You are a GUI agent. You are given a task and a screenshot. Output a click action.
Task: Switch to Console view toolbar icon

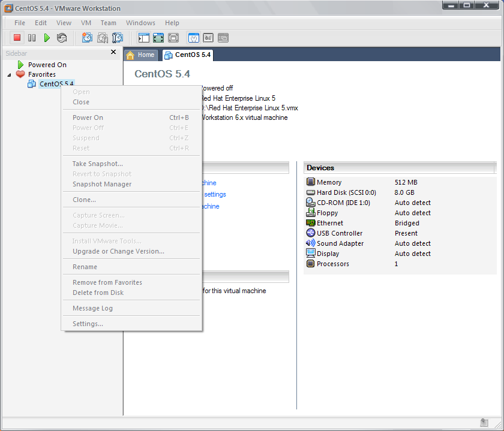tap(208, 38)
